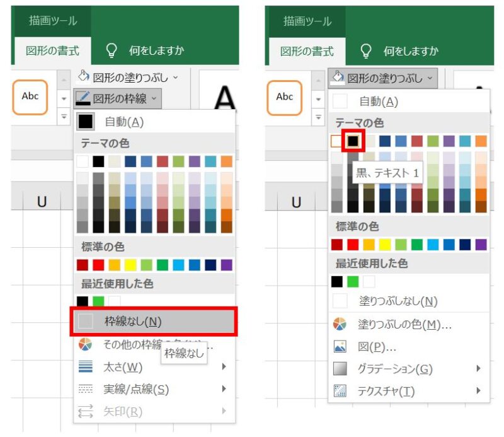Pick standard yellow in right fill menu
This screenshot has height=437, width=504.
coord(385,245)
